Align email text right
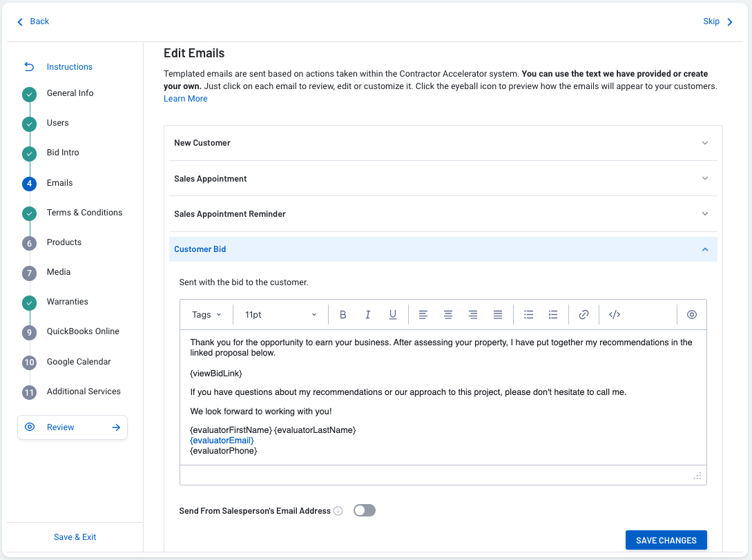The height and width of the screenshot is (560, 752). (473, 314)
